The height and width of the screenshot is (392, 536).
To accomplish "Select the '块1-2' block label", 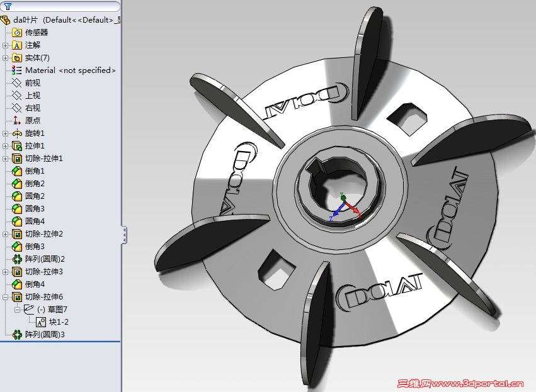I will (59, 322).
